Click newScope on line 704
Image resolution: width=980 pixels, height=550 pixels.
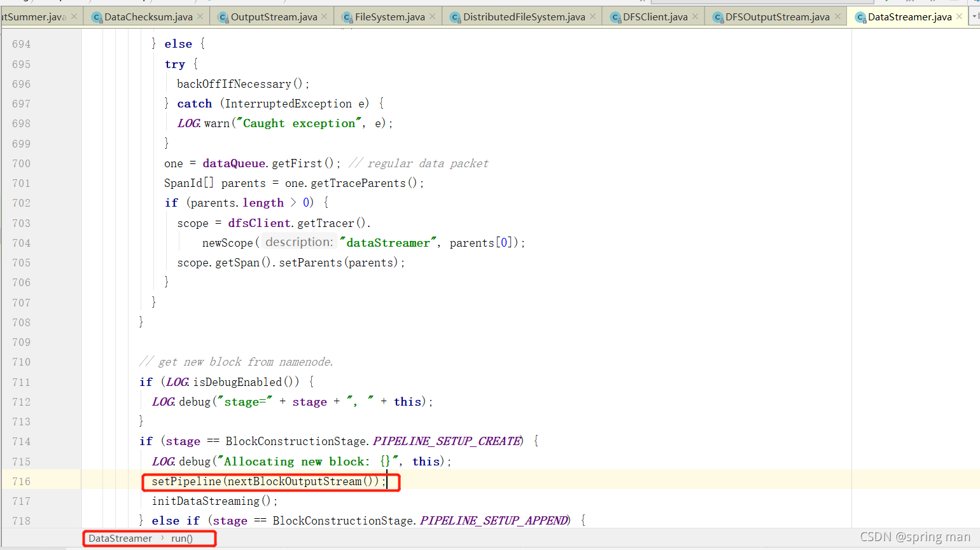pyautogui.click(x=228, y=243)
